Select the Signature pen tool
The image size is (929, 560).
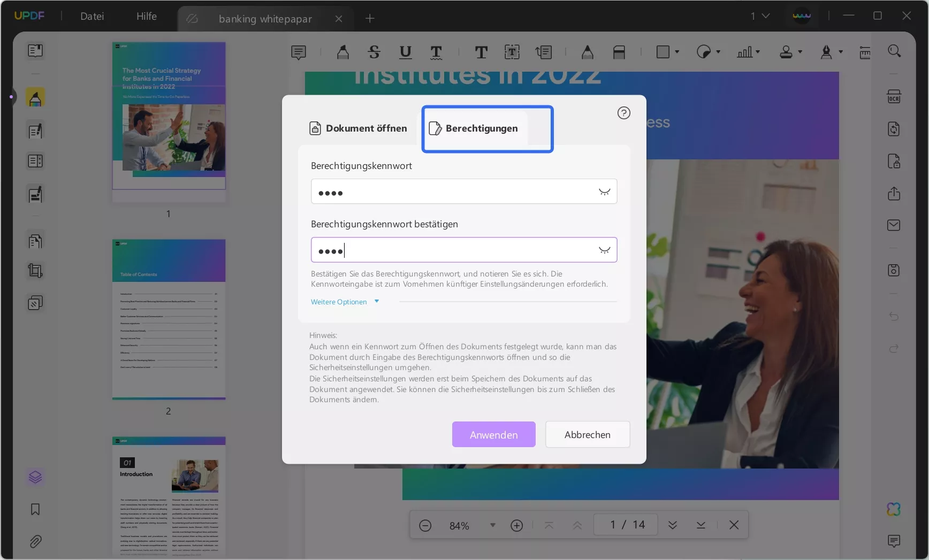(826, 52)
